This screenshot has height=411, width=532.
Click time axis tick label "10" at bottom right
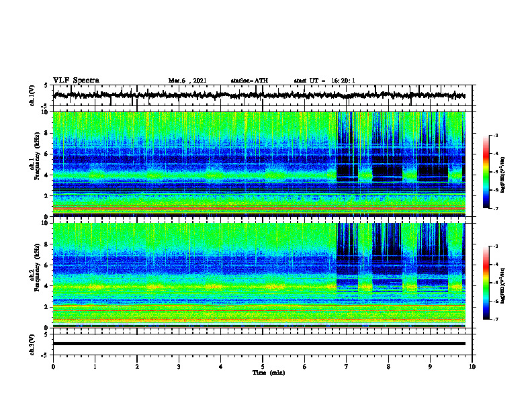[x=472, y=367]
